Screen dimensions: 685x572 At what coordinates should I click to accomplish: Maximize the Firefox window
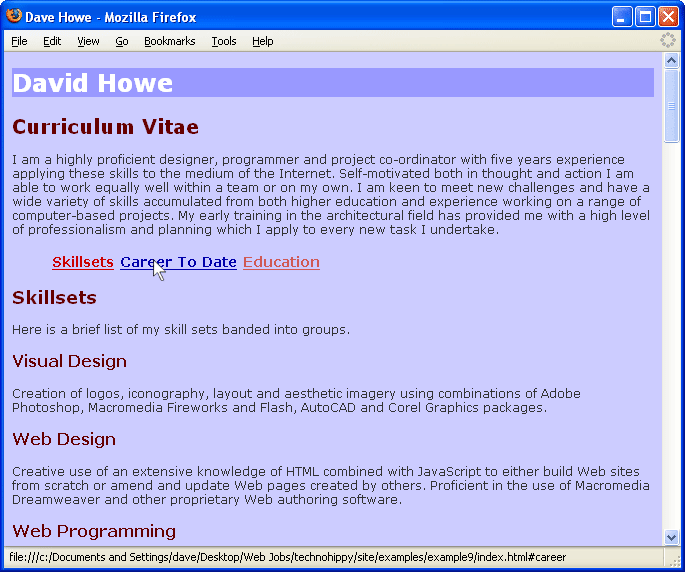645,17
